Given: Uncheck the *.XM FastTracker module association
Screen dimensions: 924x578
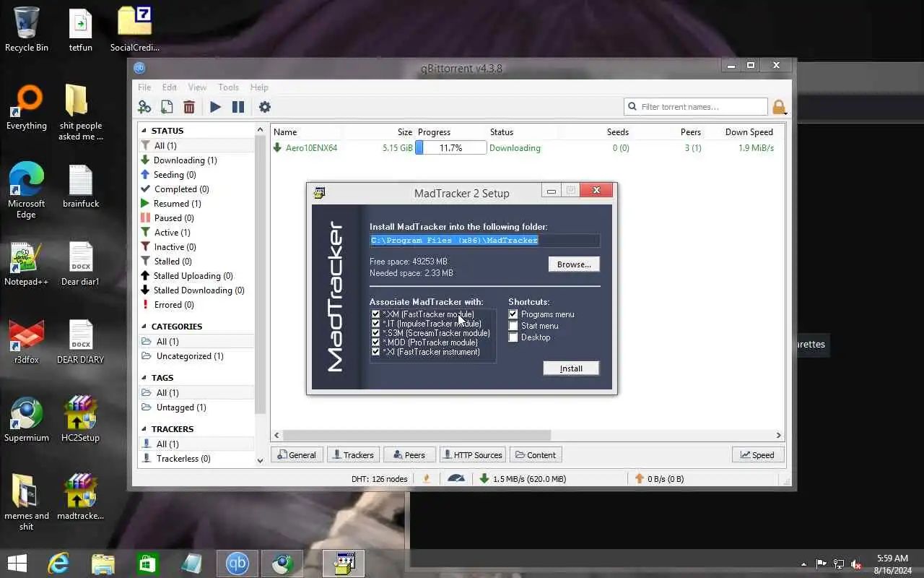Looking at the screenshot, I should (375, 314).
